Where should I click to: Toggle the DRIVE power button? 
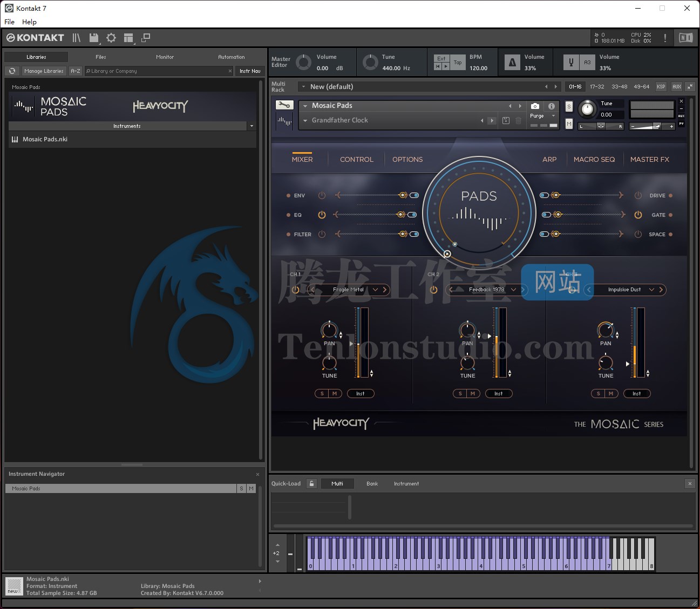(x=638, y=195)
